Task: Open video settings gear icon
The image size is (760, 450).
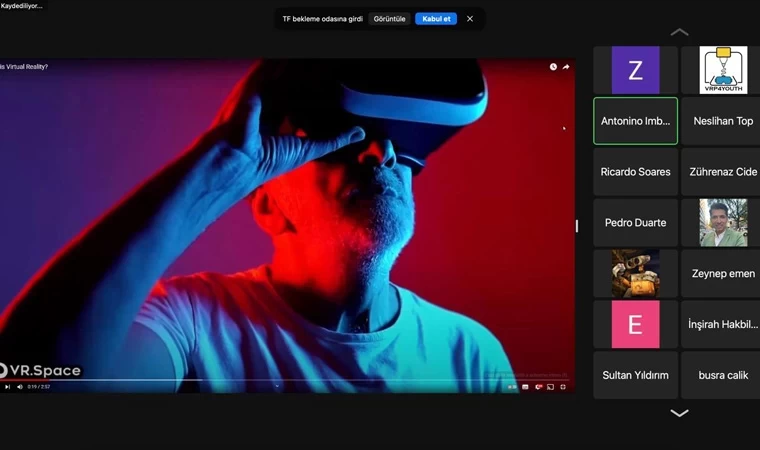Action: pos(538,387)
